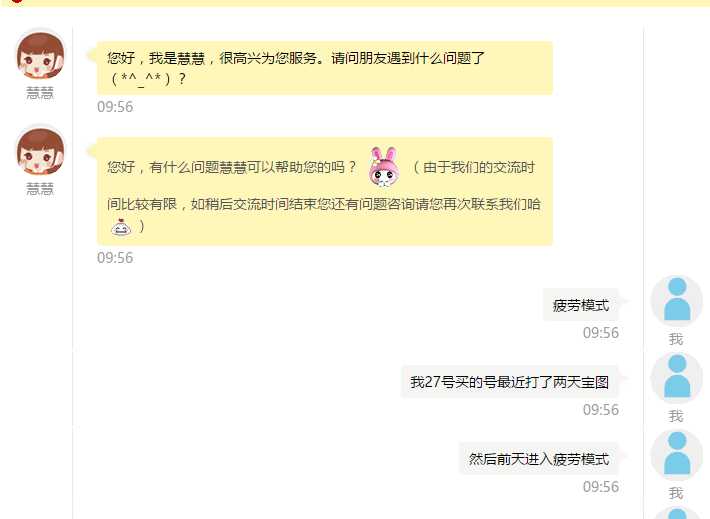This screenshot has width=710, height=519.
Task: Click the message 然后前天进入疲劳模式
Action: click(x=539, y=459)
